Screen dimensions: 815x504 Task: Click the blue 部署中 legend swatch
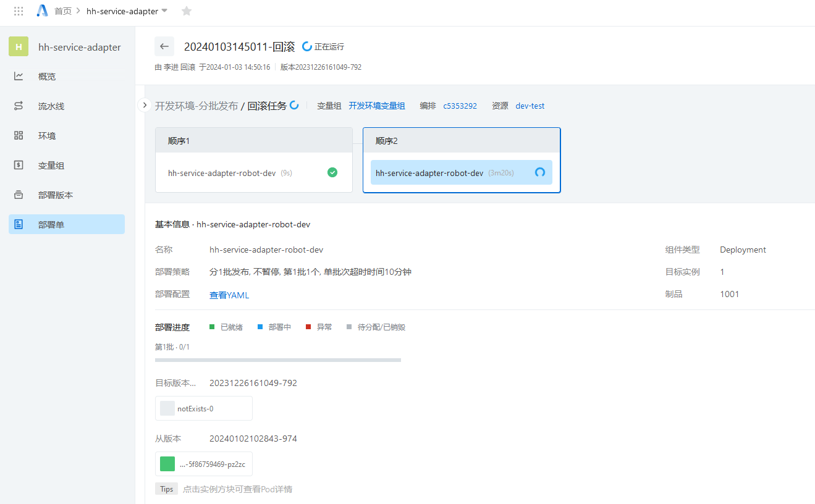pyautogui.click(x=260, y=327)
